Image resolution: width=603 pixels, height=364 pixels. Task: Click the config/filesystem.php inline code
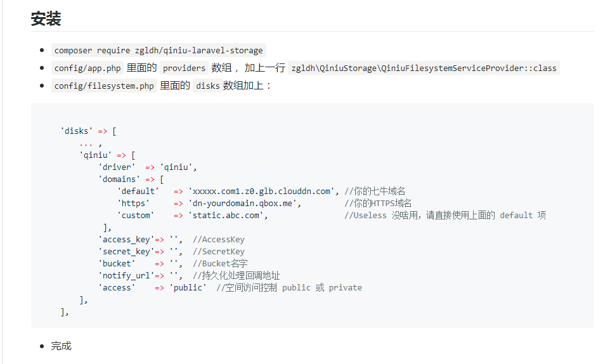(x=104, y=86)
